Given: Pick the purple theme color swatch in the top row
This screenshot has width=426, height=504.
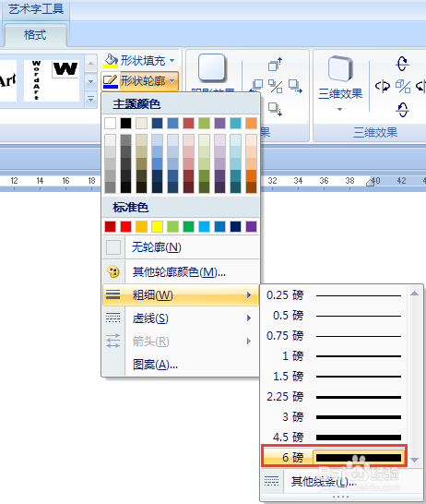Looking at the screenshot, I should (x=219, y=123).
